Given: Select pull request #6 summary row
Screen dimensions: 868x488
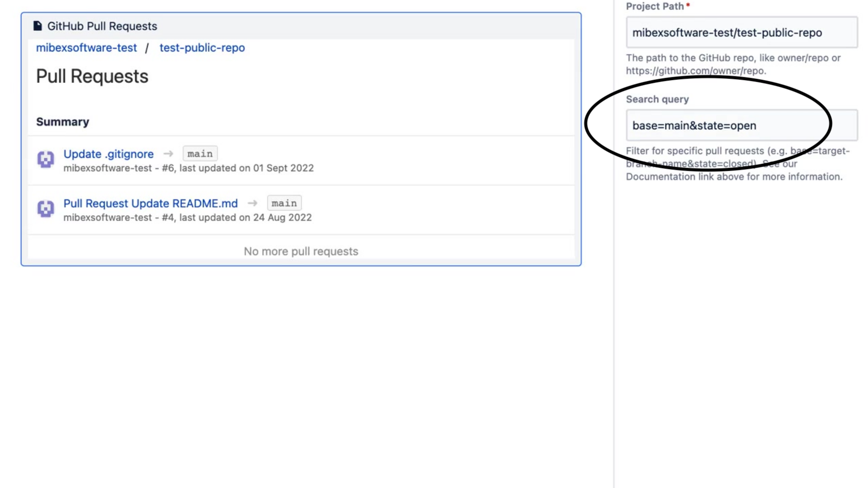Looking at the screenshot, I should tap(188, 168).
